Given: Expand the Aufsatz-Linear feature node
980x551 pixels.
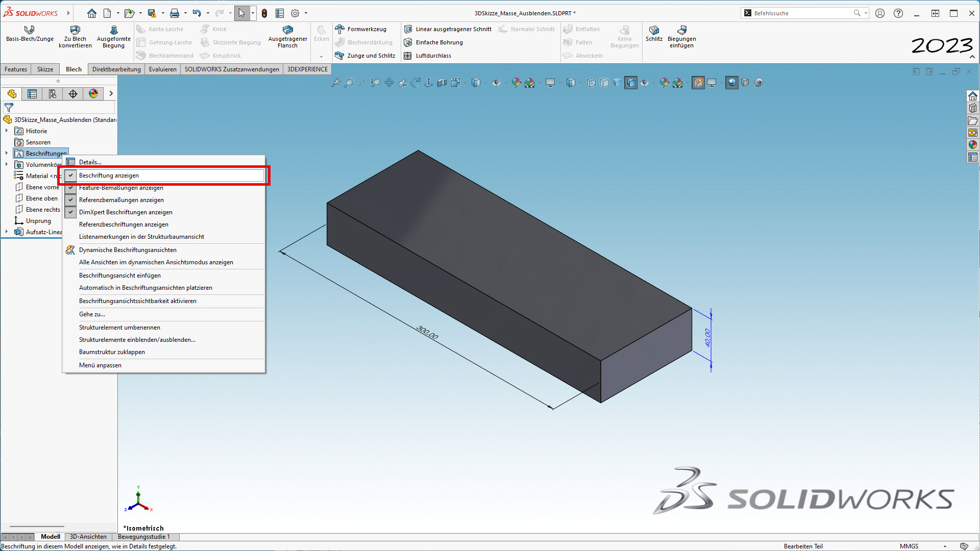Looking at the screenshot, I should (x=7, y=232).
